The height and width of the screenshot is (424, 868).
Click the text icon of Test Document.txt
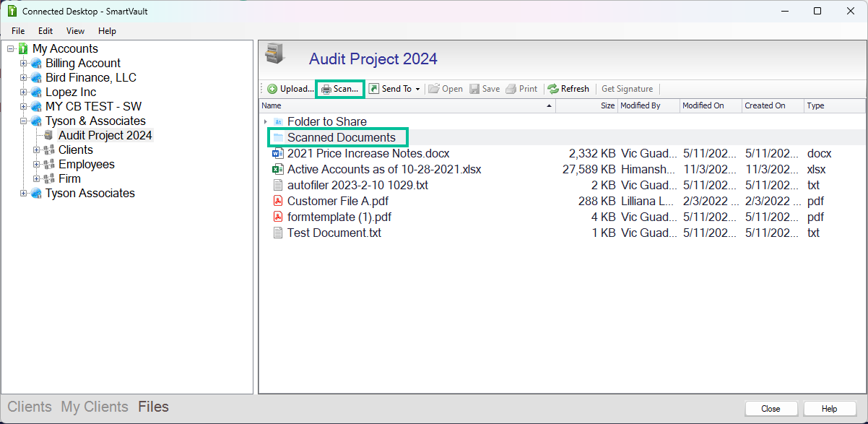[x=278, y=233]
